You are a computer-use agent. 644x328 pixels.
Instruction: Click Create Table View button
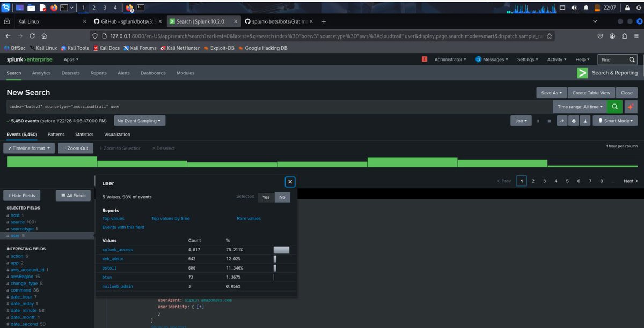[591, 93]
